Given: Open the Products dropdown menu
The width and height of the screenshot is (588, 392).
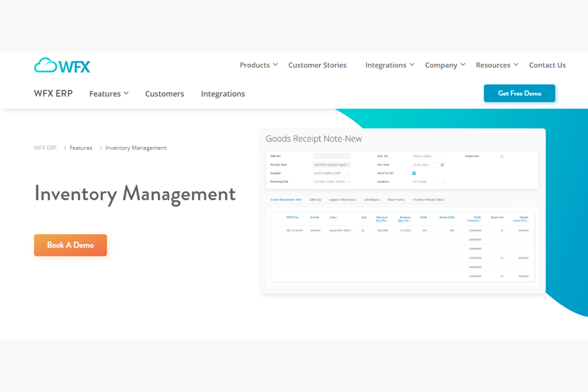Looking at the screenshot, I should [x=259, y=65].
